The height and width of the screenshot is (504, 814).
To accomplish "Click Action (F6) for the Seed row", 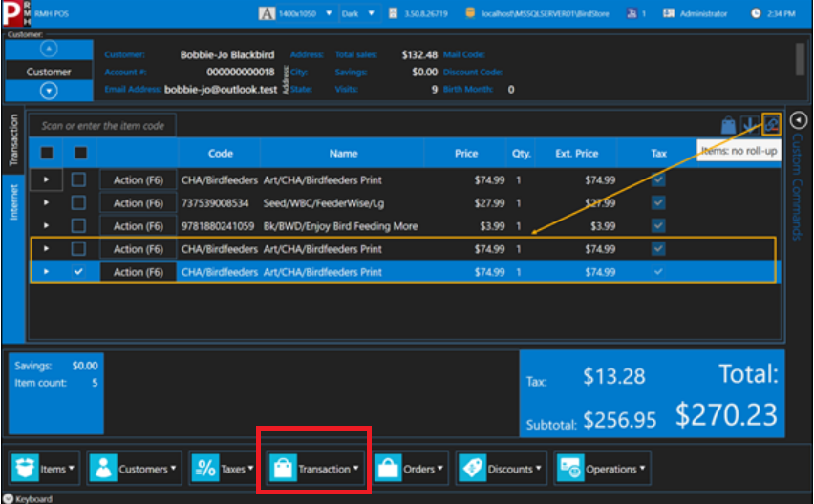I will pos(138,203).
